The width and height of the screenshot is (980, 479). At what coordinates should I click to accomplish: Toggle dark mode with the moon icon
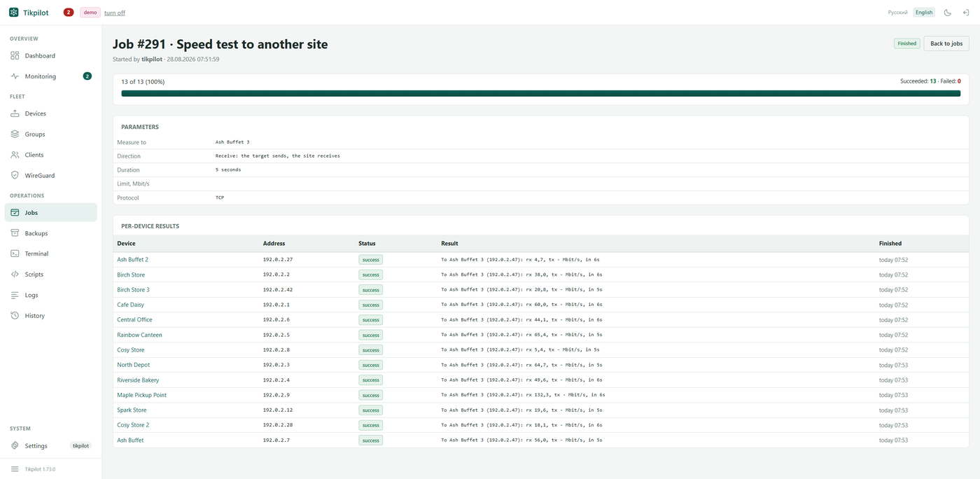[x=948, y=13]
